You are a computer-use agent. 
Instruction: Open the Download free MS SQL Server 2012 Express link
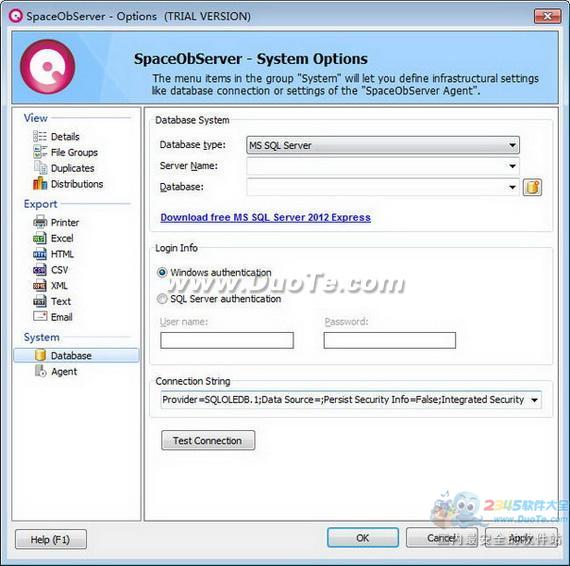click(265, 217)
